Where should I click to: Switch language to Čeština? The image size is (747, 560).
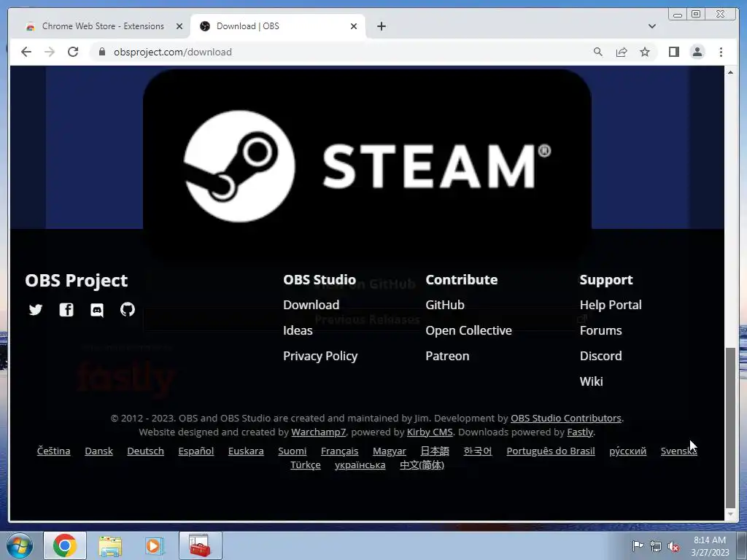(53, 451)
